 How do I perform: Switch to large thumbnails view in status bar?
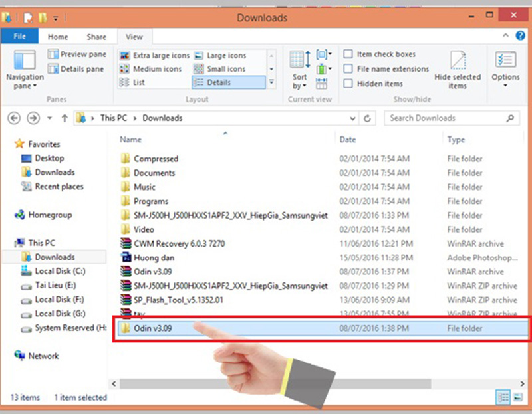click(518, 397)
